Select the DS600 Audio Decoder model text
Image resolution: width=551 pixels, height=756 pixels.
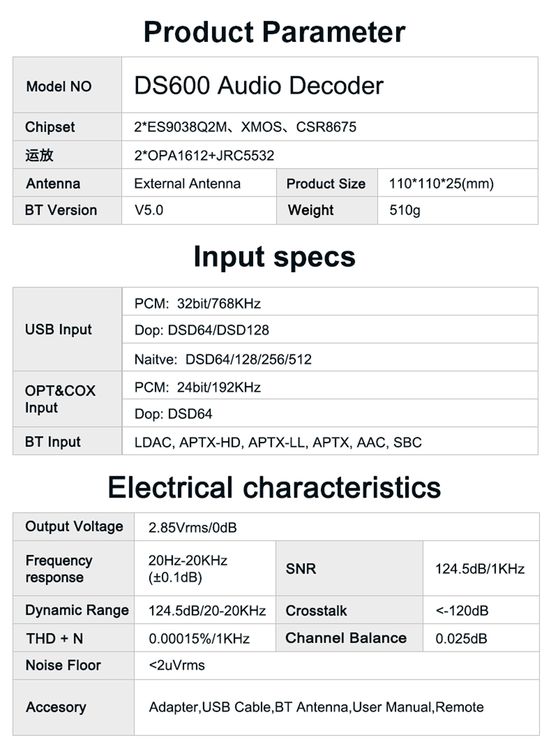click(x=259, y=86)
